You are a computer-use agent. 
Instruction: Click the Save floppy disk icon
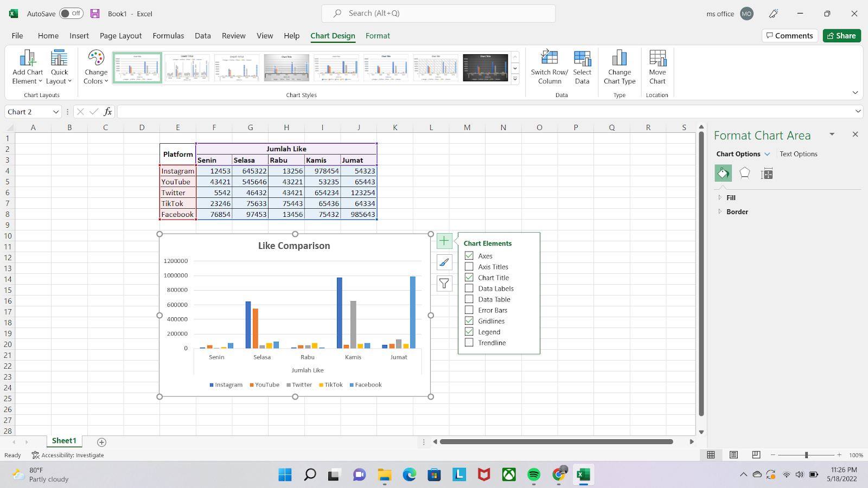[95, 14]
